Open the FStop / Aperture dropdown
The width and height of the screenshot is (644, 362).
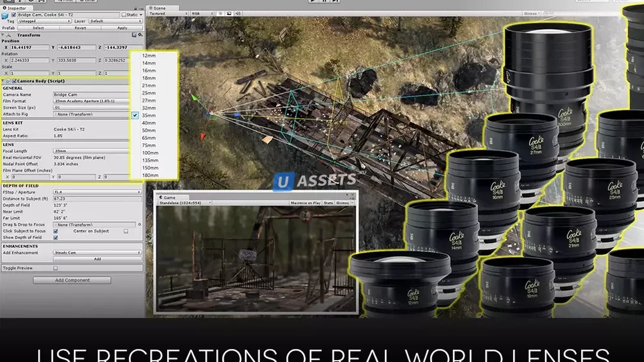click(97, 192)
